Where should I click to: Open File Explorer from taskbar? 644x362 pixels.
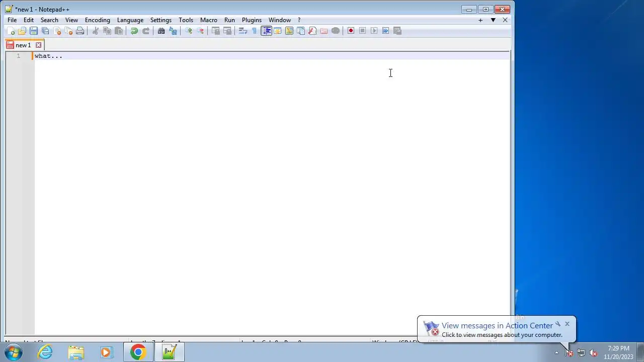click(76, 352)
